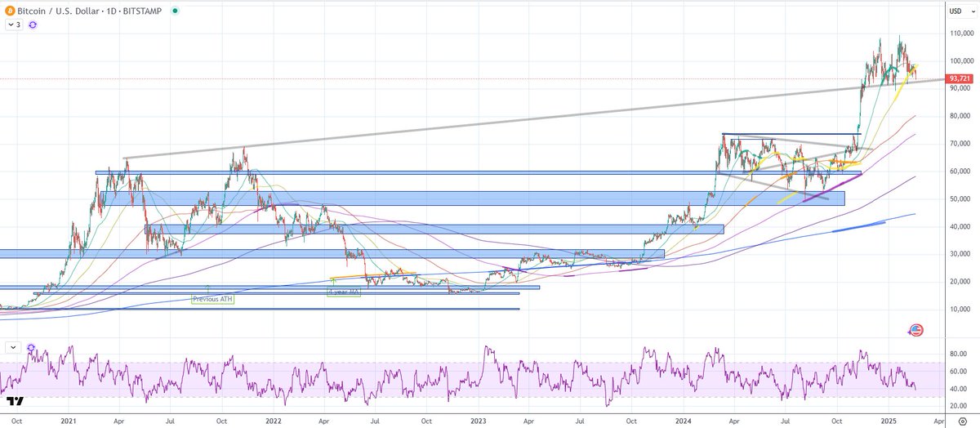The image size is (980, 428).
Task: Click the 2024 time axis label
Action: coord(684,421)
